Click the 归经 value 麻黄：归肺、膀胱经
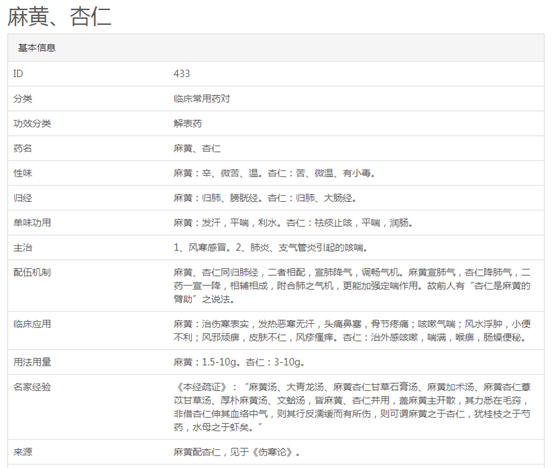The height and width of the screenshot is (468, 554). (265, 198)
